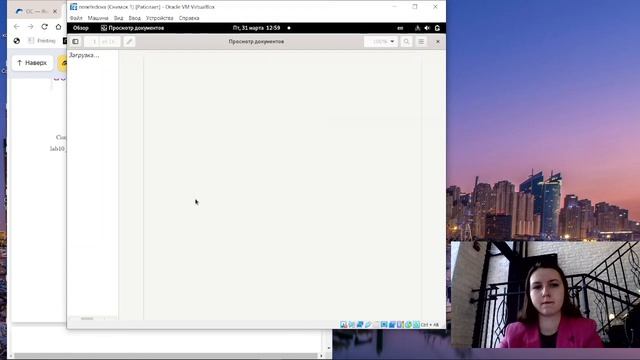
Task: Click the network icon in the guest top bar
Action: [417, 28]
